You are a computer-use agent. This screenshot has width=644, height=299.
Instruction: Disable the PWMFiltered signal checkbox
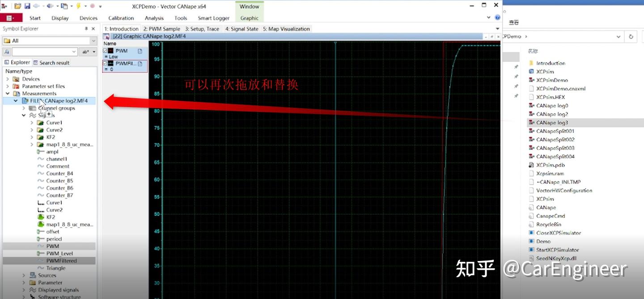(x=106, y=64)
